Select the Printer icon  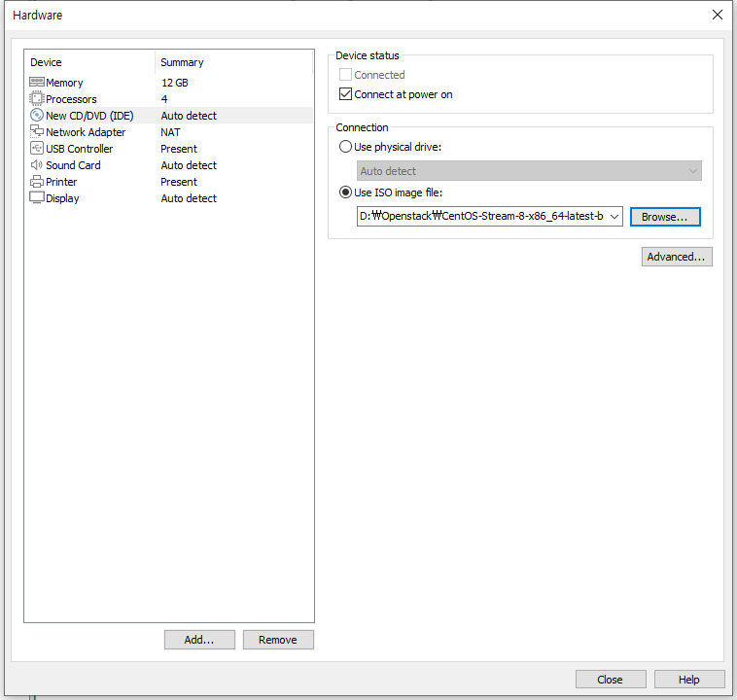[37, 182]
